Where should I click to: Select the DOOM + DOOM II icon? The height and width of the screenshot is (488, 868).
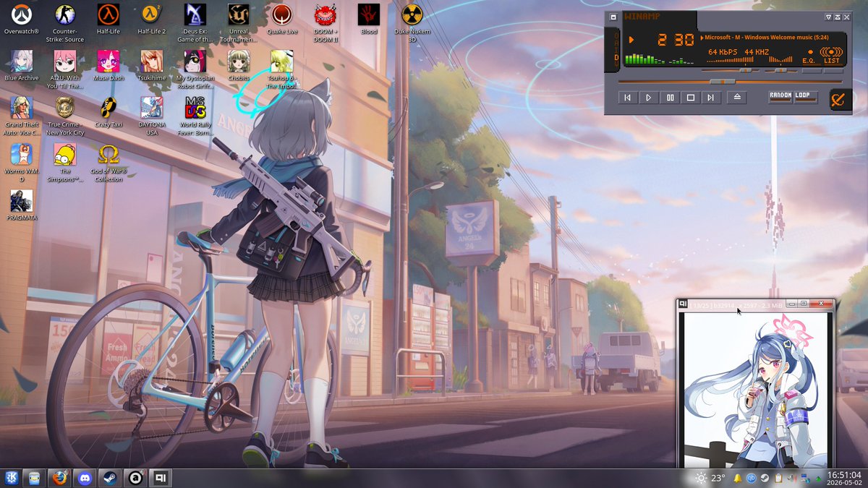tap(325, 22)
